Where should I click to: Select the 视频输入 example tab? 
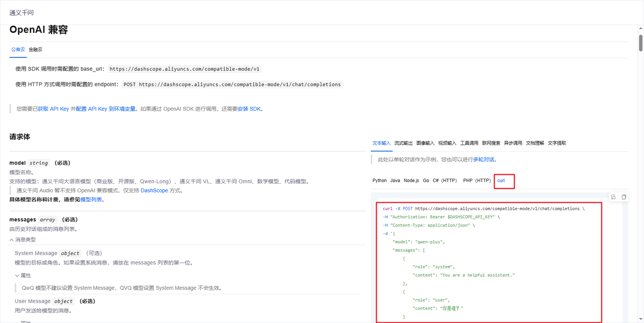coord(447,143)
